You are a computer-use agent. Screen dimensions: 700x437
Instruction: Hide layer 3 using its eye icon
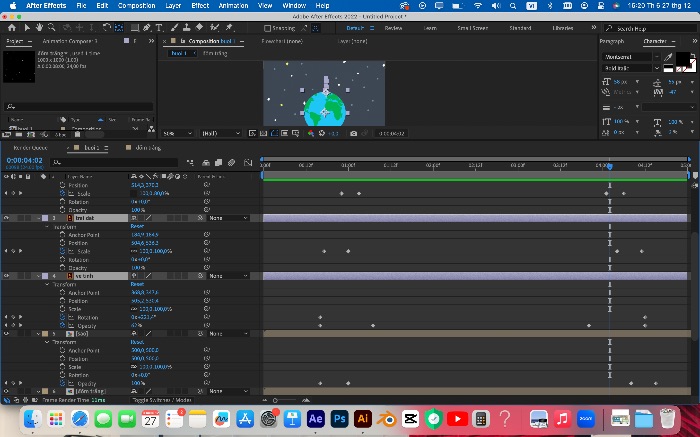[x=6, y=218]
